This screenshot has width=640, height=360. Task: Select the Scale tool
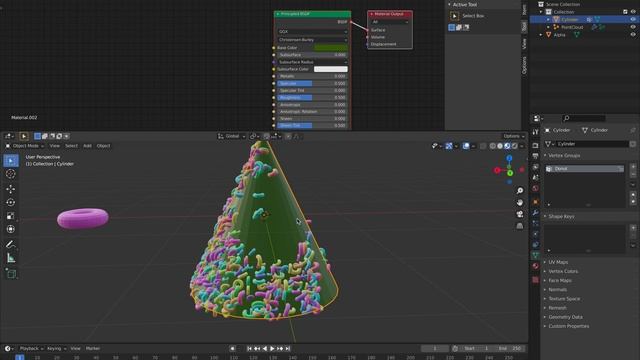coord(11,216)
